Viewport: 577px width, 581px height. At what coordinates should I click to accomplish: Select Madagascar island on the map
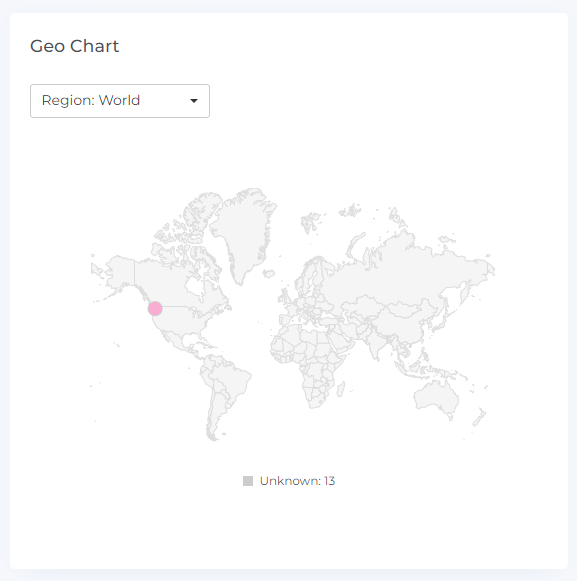click(x=341, y=389)
